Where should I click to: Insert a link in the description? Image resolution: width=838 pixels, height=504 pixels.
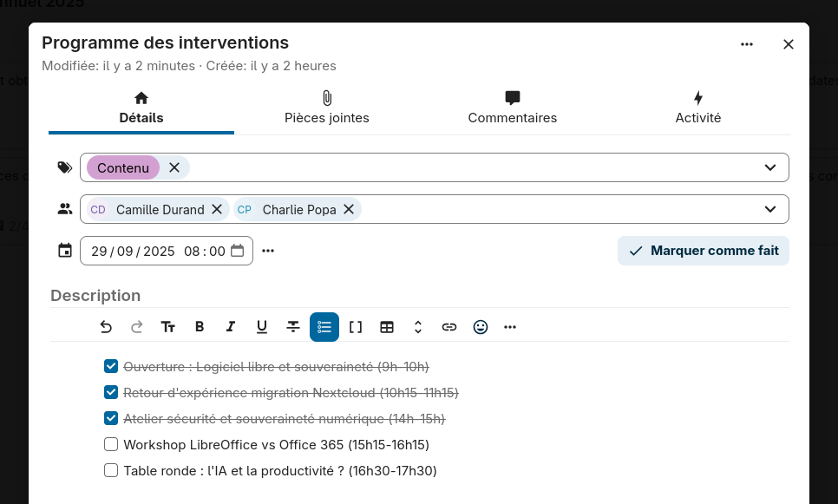pos(449,327)
